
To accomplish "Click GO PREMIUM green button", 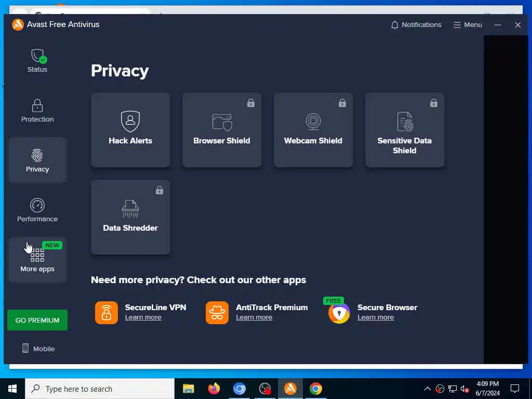I will [37, 320].
